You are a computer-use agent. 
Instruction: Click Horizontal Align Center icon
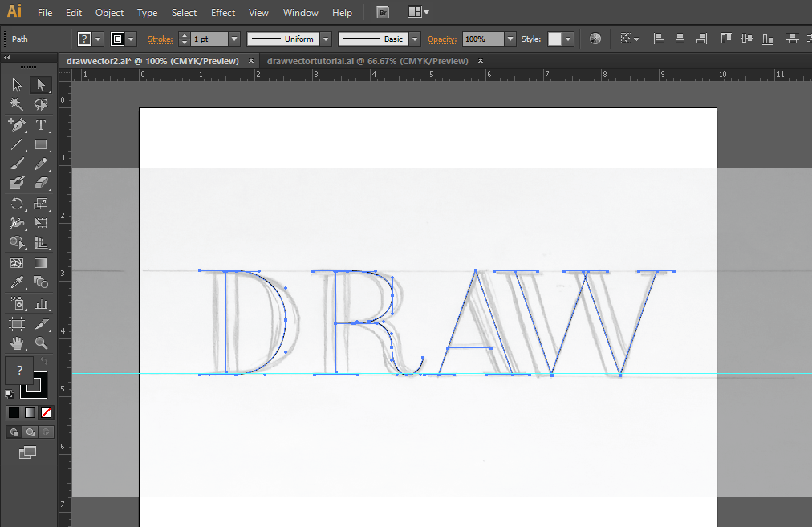click(x=680, y=39)
